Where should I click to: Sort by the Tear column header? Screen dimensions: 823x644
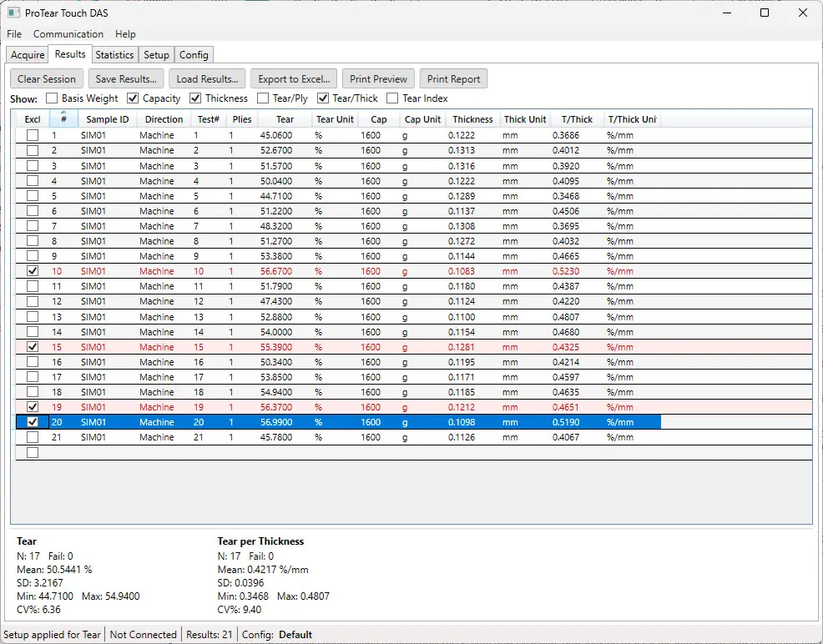point(285,119)
